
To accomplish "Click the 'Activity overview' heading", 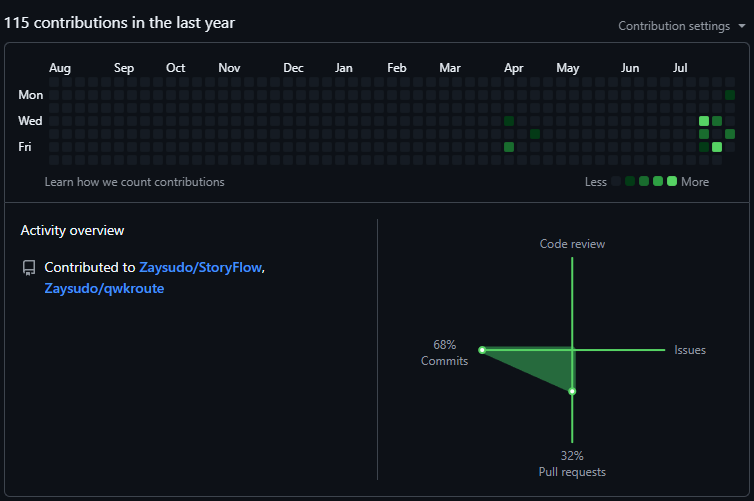I will [72, 230].
